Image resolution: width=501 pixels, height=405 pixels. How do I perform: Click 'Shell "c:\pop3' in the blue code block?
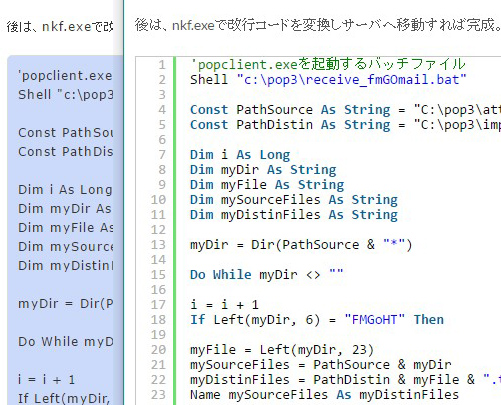[66, 95]
